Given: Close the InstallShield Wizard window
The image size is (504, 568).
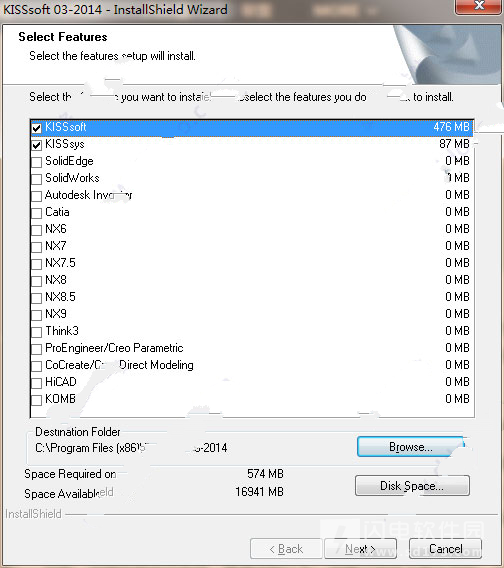Looking at the screenshot, I should pos(479,6).
